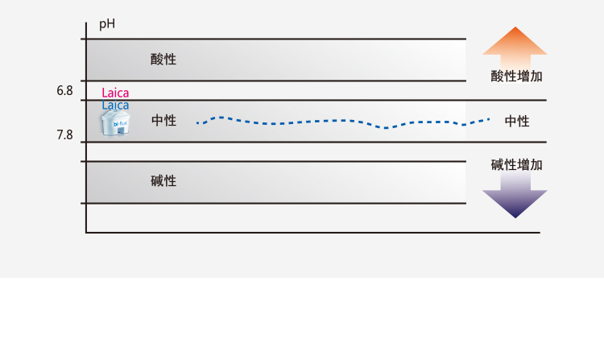Click the 酸性增加 text

517,77
